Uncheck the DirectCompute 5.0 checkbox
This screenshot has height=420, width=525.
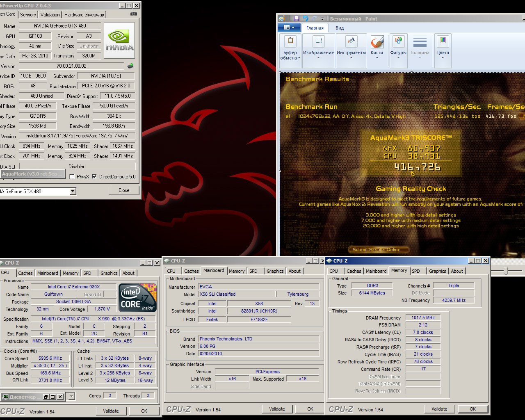(94, 176)
